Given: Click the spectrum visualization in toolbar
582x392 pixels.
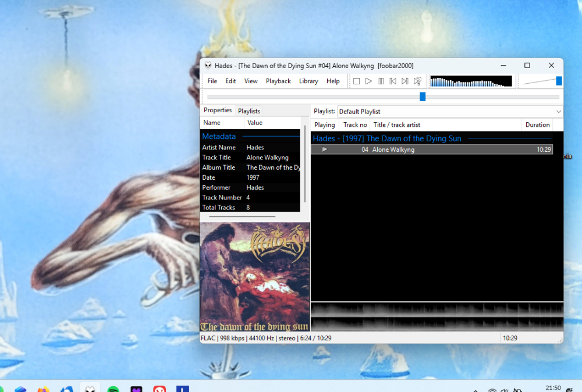Looking at the screenshot, I should pos(471,81).
